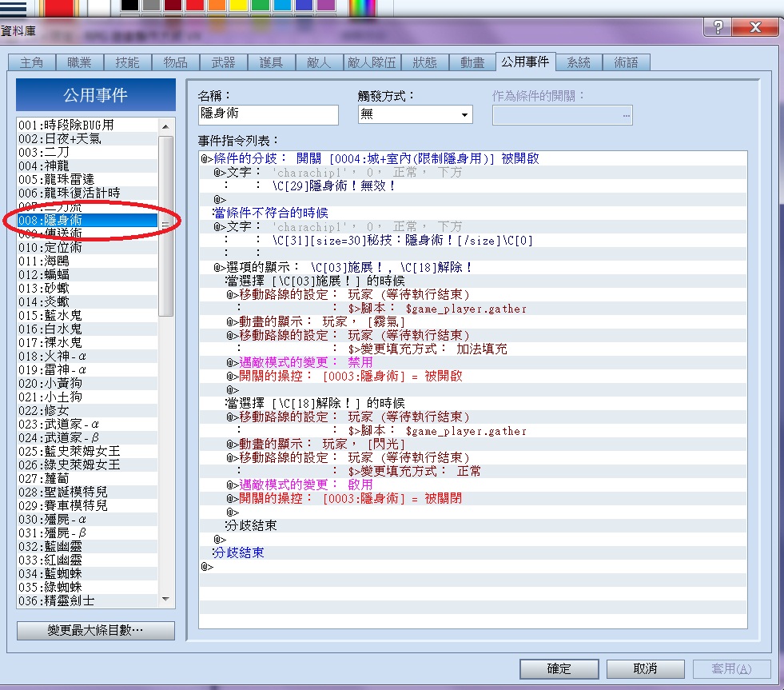The width and height of the screenshot is (784, 690).
Task: Pick the orange swatch in the palette
Action: pyautogui.click(x=217, y=5)
